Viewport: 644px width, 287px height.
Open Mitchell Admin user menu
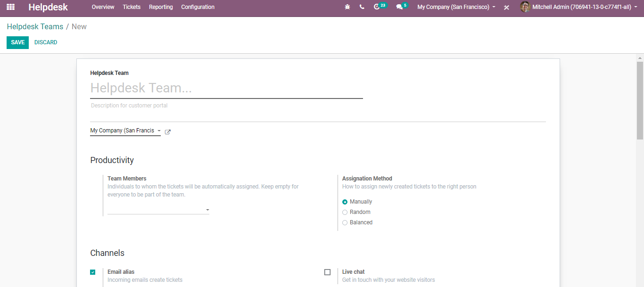tap(578, 7)
